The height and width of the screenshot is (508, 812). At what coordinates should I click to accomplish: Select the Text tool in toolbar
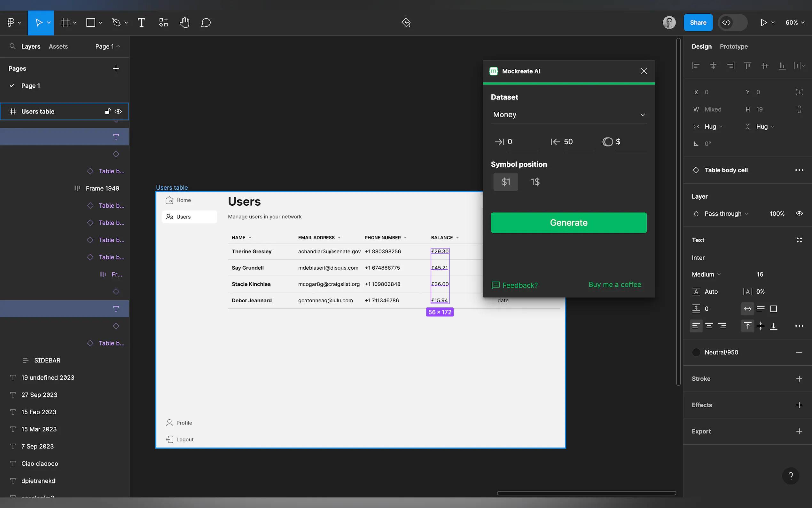[141, 22]
